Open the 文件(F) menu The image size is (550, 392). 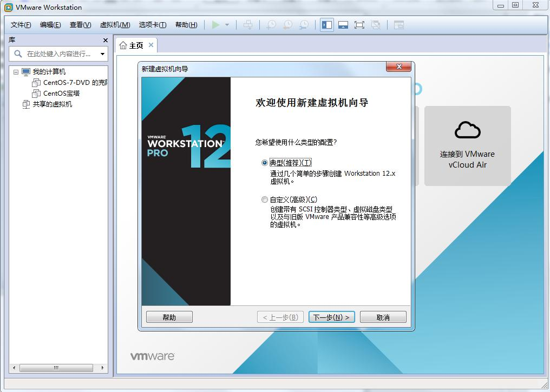pyautogui.click(x=21, y=25)
